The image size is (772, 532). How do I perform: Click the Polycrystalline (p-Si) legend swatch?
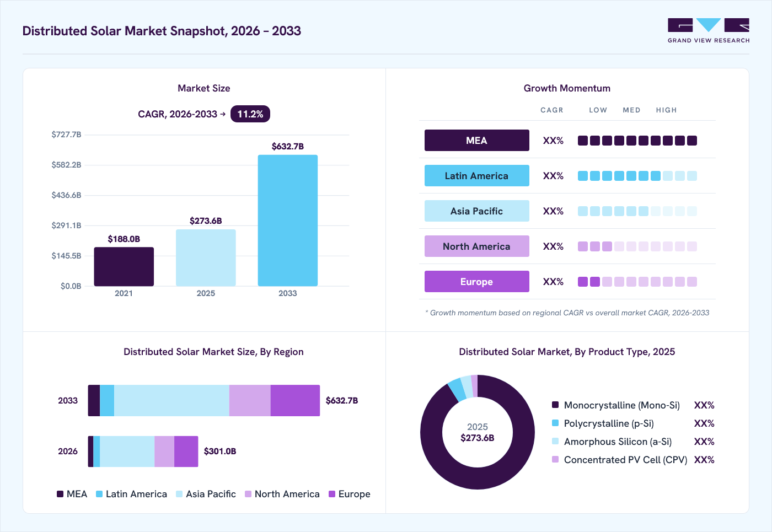[x=555, y=423]
